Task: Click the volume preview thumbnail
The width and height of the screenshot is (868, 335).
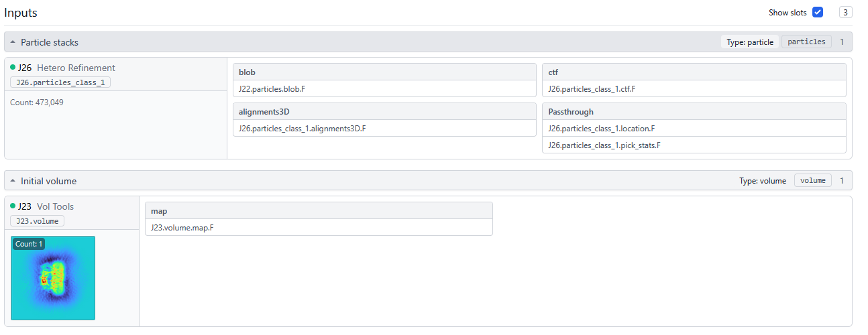Action: point(53,278)
